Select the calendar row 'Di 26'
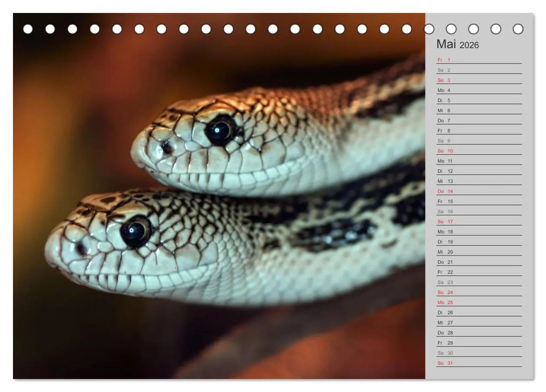This screenshot has width=546, height=392. tap(479, 312)
